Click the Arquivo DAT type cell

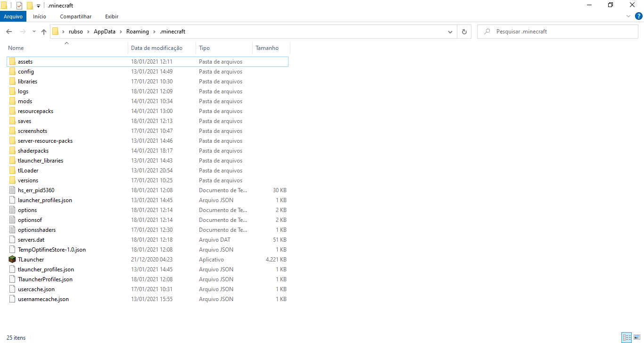(215, 240)
